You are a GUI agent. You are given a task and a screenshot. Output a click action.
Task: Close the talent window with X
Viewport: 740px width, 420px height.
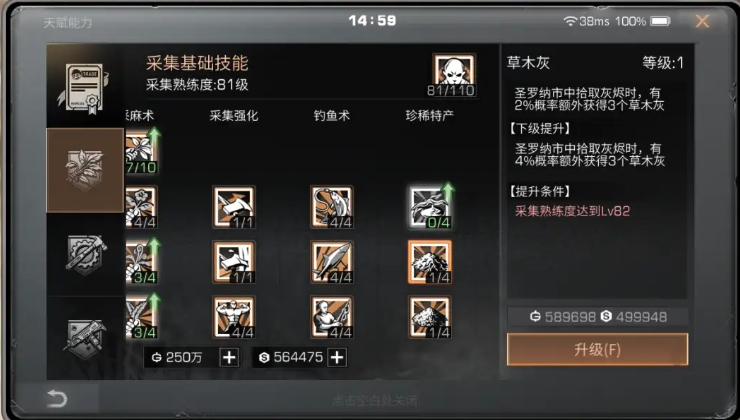(702, 21)
